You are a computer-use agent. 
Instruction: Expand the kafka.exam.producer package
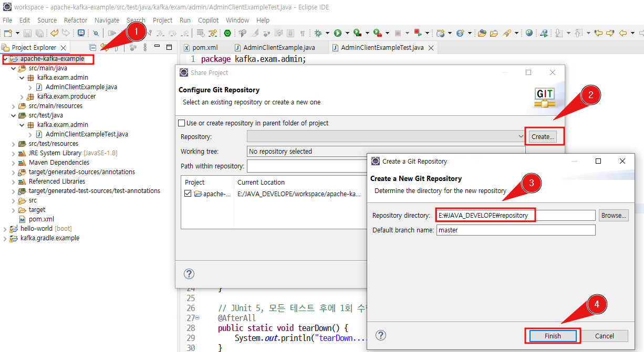click(22, 97)
